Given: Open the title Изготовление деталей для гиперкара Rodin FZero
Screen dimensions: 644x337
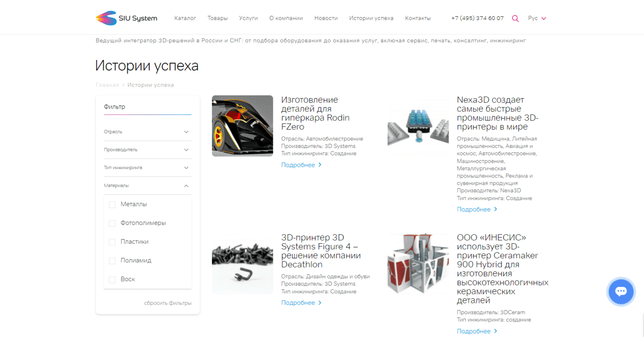Looking at the screenshot, I should (315, 113).
